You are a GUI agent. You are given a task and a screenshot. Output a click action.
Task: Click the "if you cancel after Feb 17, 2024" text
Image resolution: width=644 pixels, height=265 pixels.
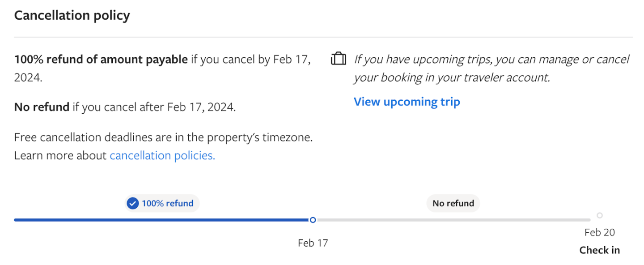pyautogui.click(x=154, y=107)
